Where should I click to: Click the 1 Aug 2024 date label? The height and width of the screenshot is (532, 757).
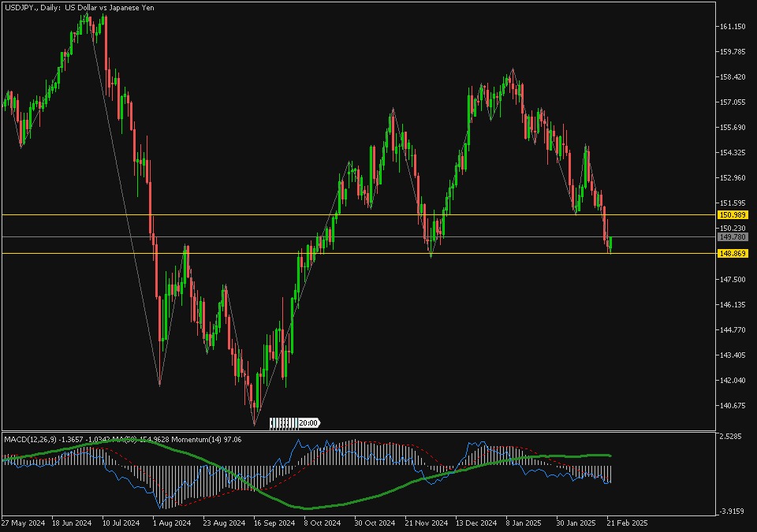click(172, 523)
